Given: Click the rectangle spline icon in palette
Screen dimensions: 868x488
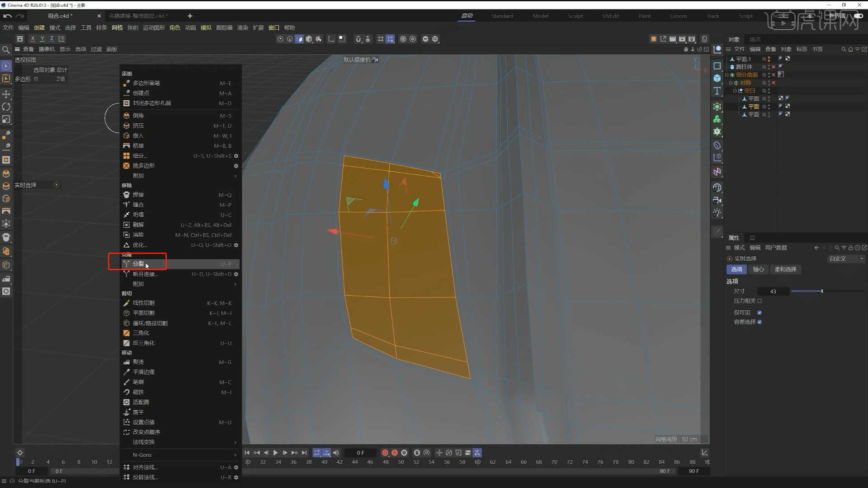Looking at the screenshot, I should point(717,66).
